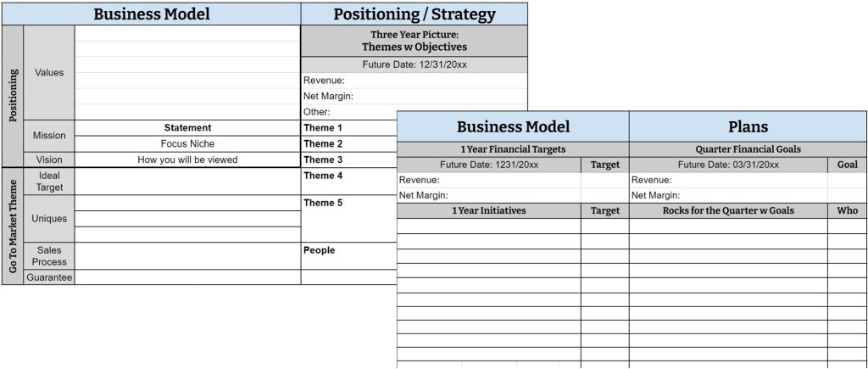Select the "Future Date: 12/31/20xx" cell
This screenshot has height=369, width=868.
(414, 64)
